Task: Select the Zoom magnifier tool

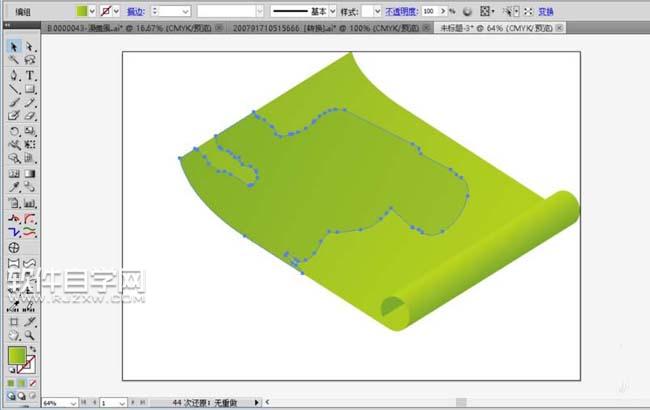Action: [x=29, y=335]
